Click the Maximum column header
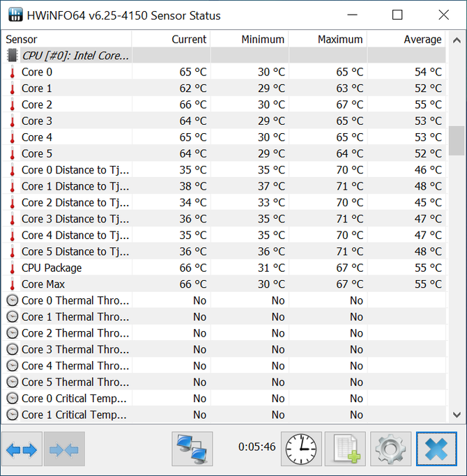This screenshot has width=467, height=476. tap(328, 39)
